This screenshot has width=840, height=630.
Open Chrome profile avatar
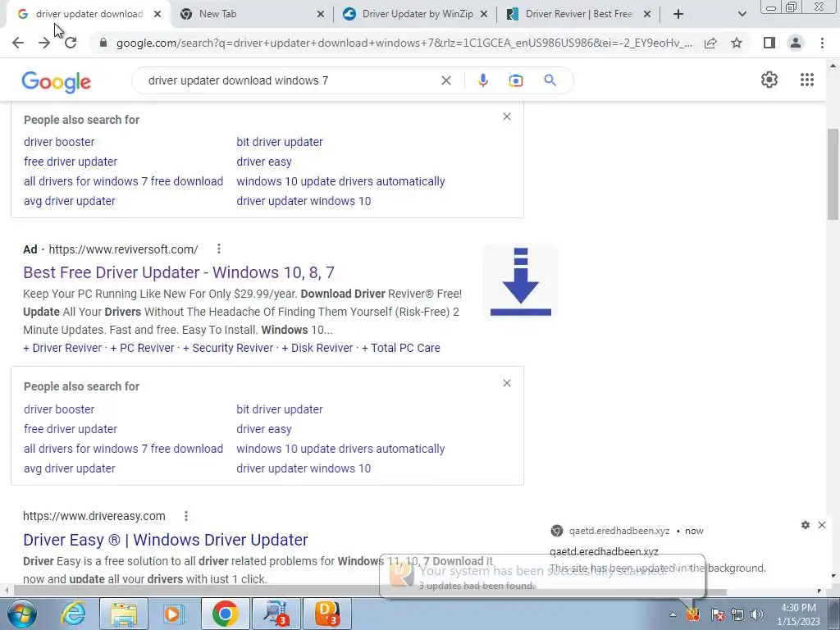796,43
